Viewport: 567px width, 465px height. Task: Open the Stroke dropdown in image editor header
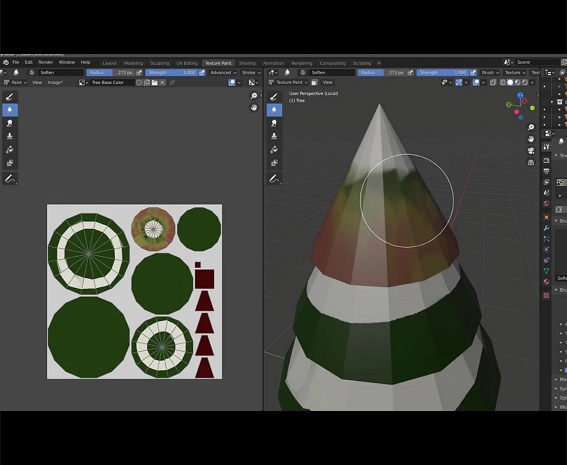(251, 73)
